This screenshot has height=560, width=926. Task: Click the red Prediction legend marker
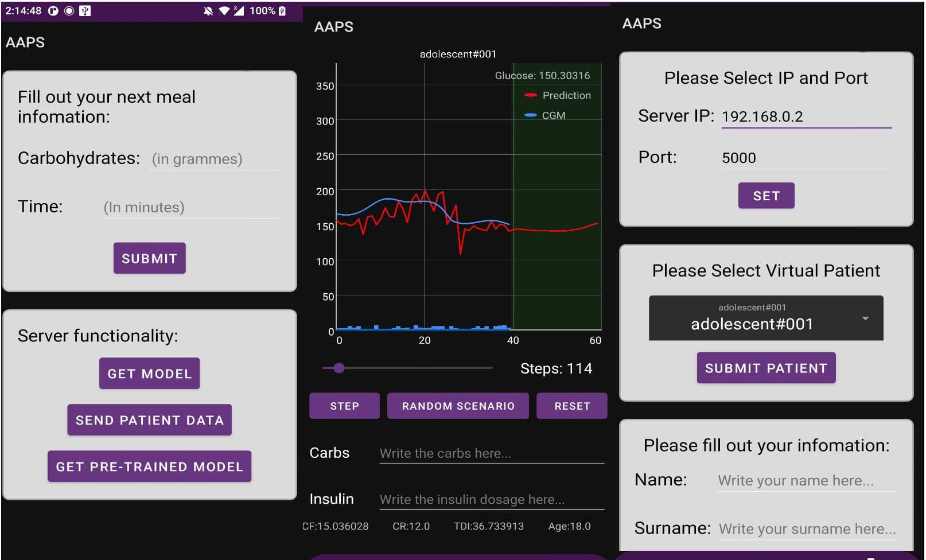point(531,95)
